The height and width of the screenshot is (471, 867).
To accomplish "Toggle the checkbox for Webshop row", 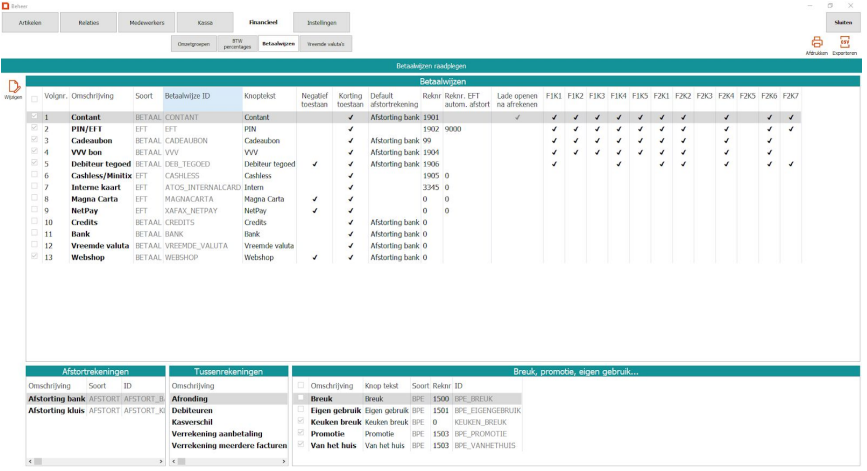I will coord(36,257).
